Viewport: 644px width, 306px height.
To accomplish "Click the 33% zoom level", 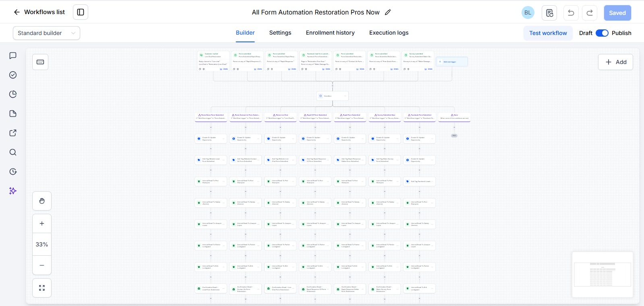I will (x=42, y=244).
